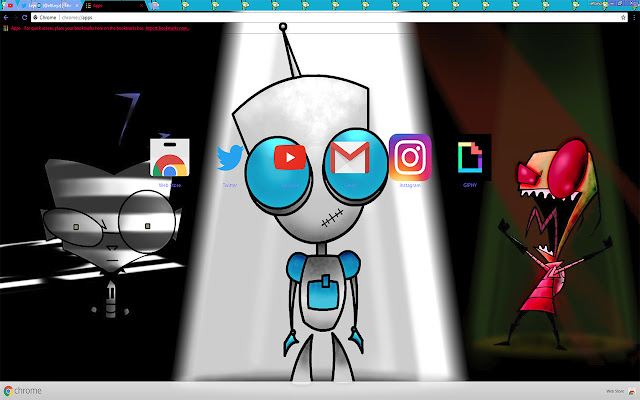Open the Chrome three-dot menu

tap(634, 18)
